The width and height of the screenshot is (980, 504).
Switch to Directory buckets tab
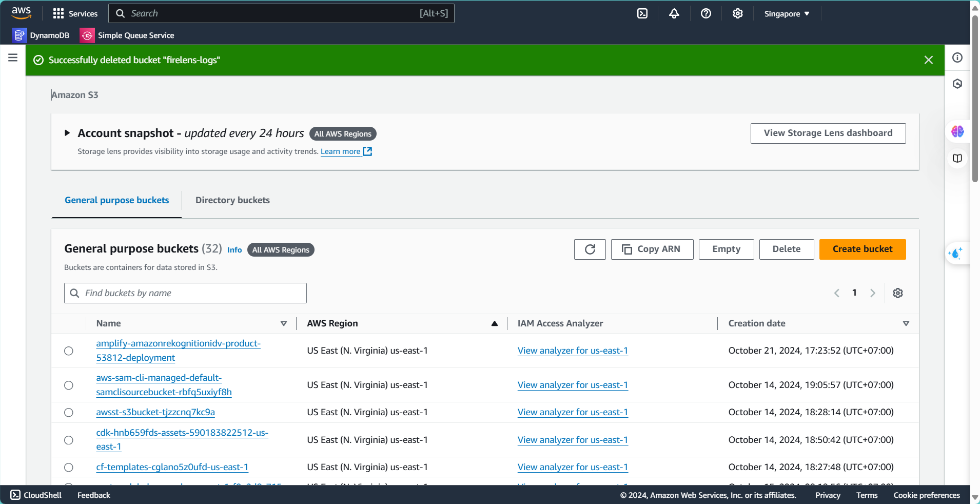(x=232, y=200)
